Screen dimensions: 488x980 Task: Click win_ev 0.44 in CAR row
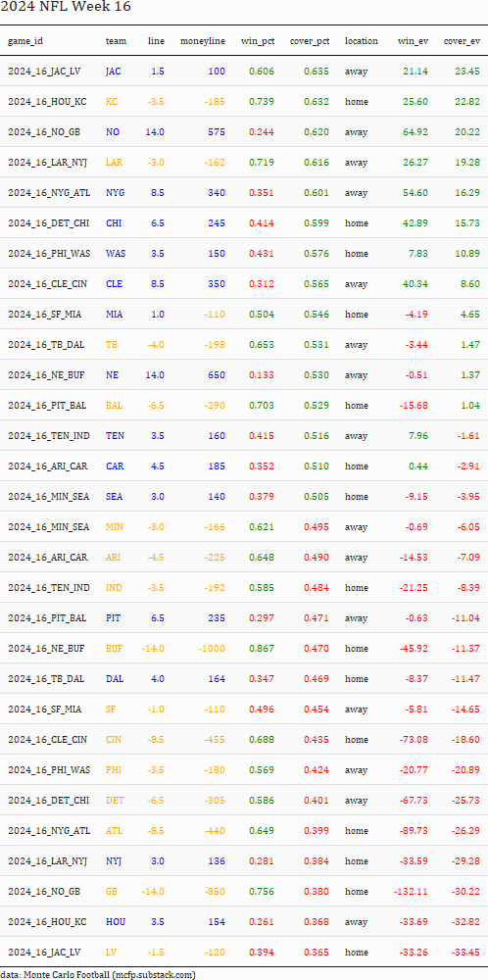click(x=417, y=466)
